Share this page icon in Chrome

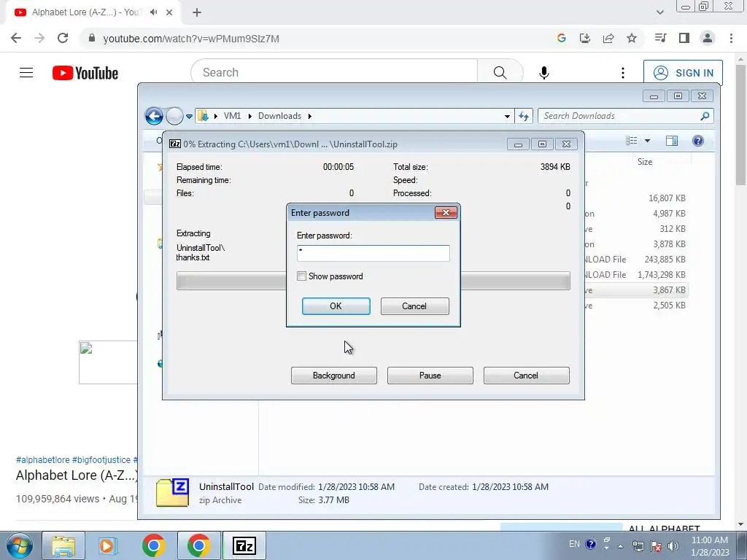tap(608, 38)
